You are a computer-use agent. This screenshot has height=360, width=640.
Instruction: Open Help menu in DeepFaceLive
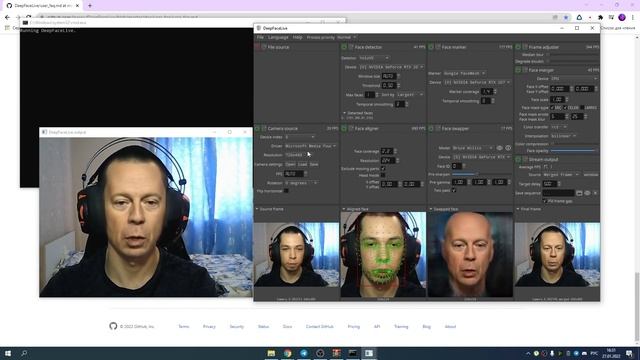(297, 37)
